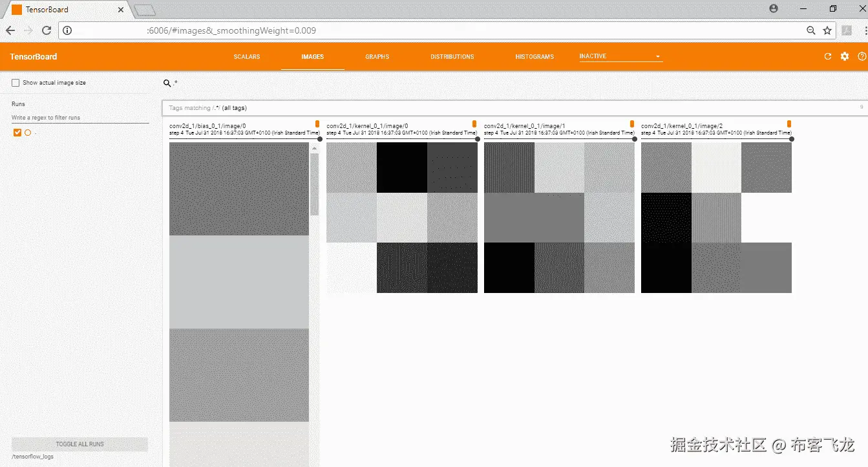Click orange run marker on kernel_0_1/image/1
The height and width of the screenshot is (467, 868).
631,124
